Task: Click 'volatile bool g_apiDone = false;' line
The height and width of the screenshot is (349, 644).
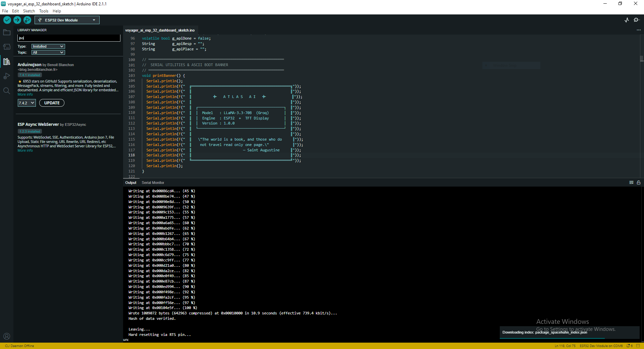Action: [176, 39]
